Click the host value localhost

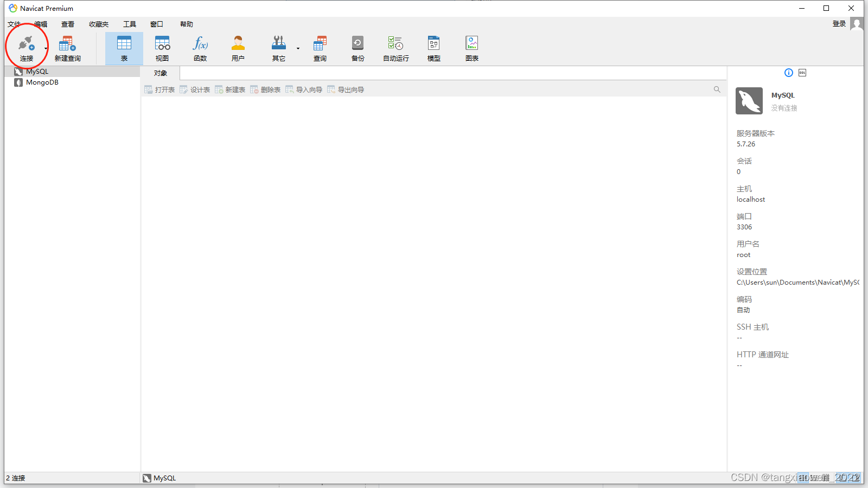tap(751, 200)
